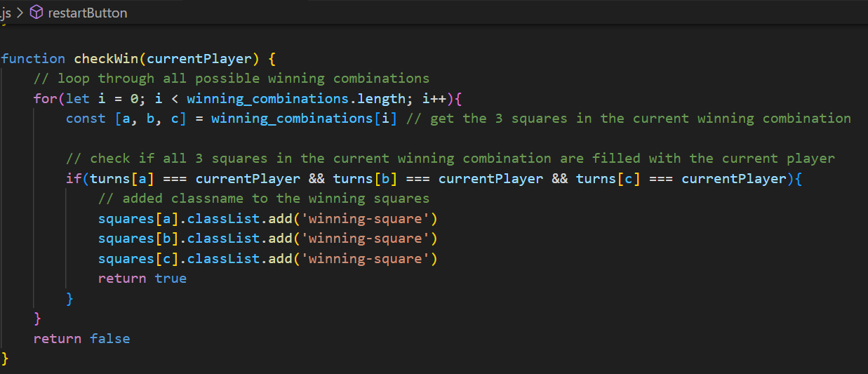Click the breadcrumb chevron separator after .js

tap(20, 13)
